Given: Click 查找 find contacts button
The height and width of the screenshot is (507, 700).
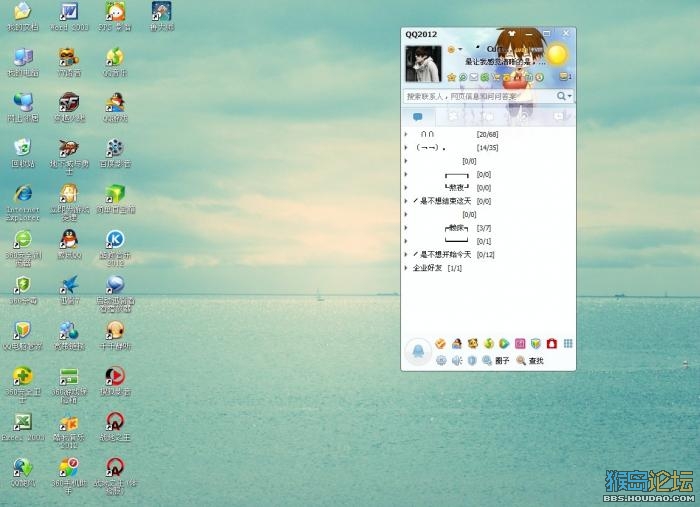Looking at the screenshot, I should pos(530,360).
